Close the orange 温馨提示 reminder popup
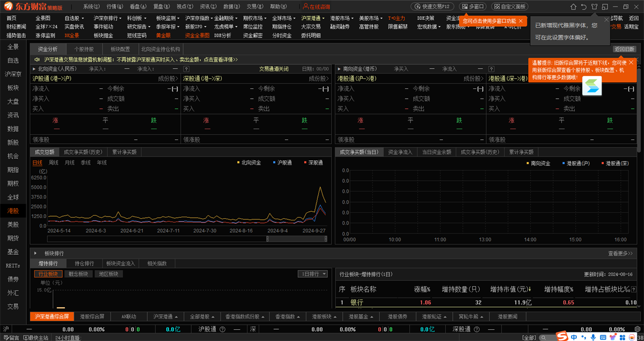This screenshot has width=644, height=341. coord(631,62)
